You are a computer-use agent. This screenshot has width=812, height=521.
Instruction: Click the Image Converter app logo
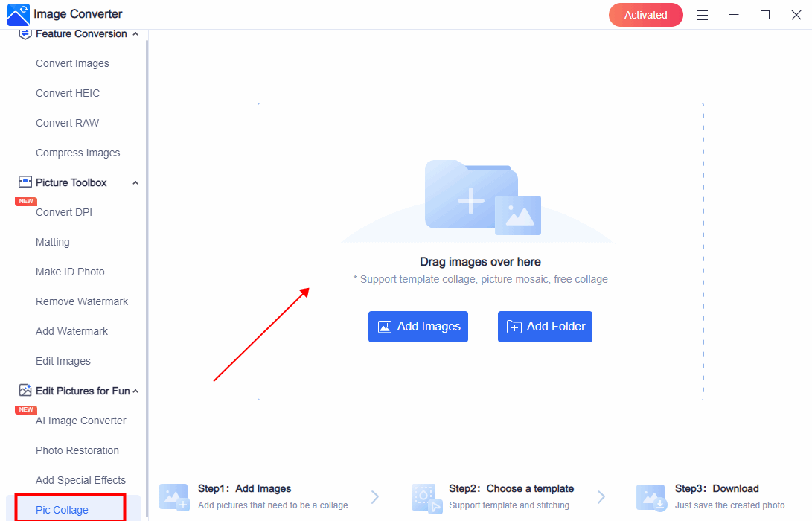[x=18, y=14]
